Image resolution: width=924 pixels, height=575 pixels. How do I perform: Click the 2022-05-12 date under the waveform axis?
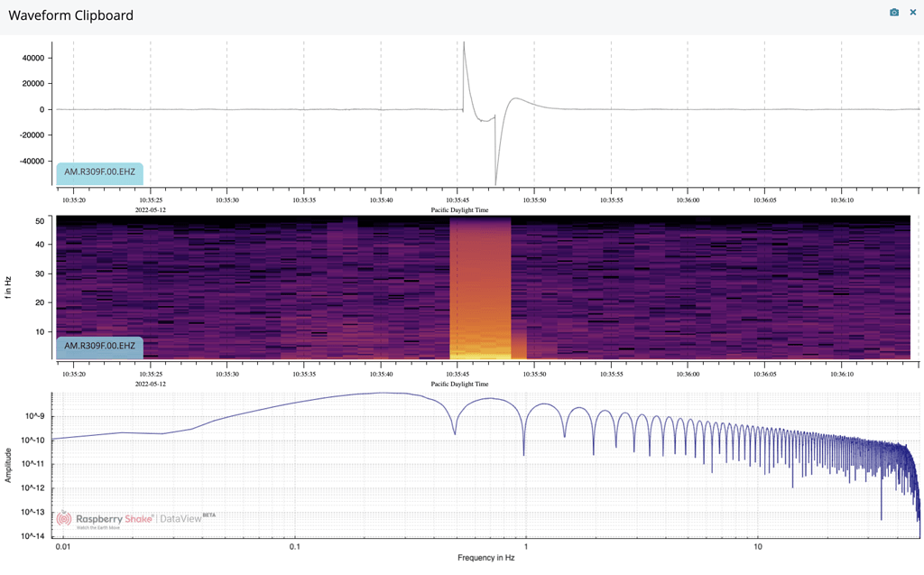tap(151, 210)
